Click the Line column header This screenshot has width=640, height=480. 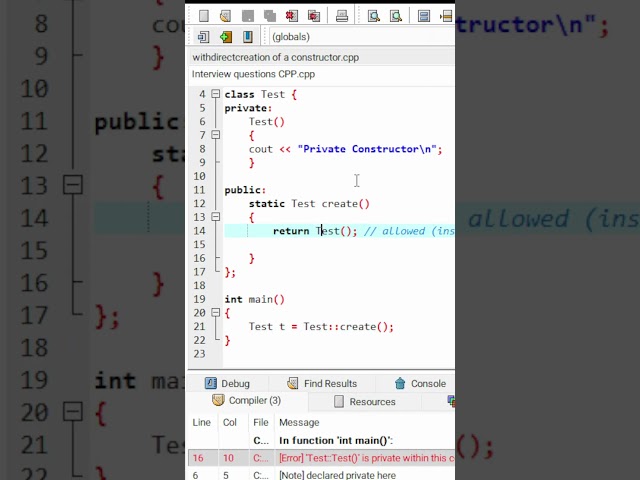pos(202,422)
